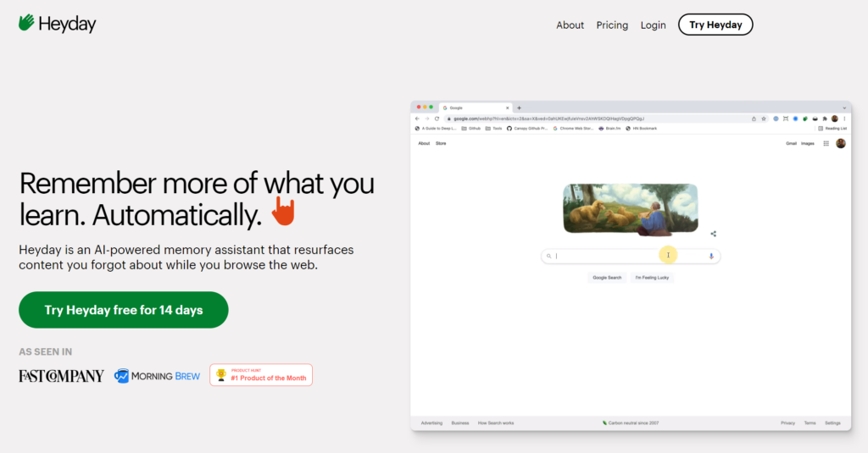
Task: Click the Morning Brew logo
Action: pyautogui.click(x=158, y=376)
